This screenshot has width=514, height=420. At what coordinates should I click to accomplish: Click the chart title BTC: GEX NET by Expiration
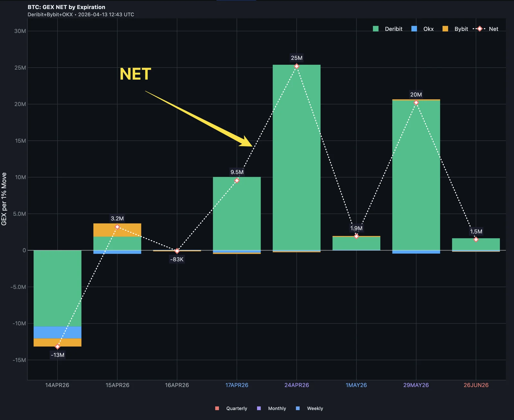click(66, 7)
